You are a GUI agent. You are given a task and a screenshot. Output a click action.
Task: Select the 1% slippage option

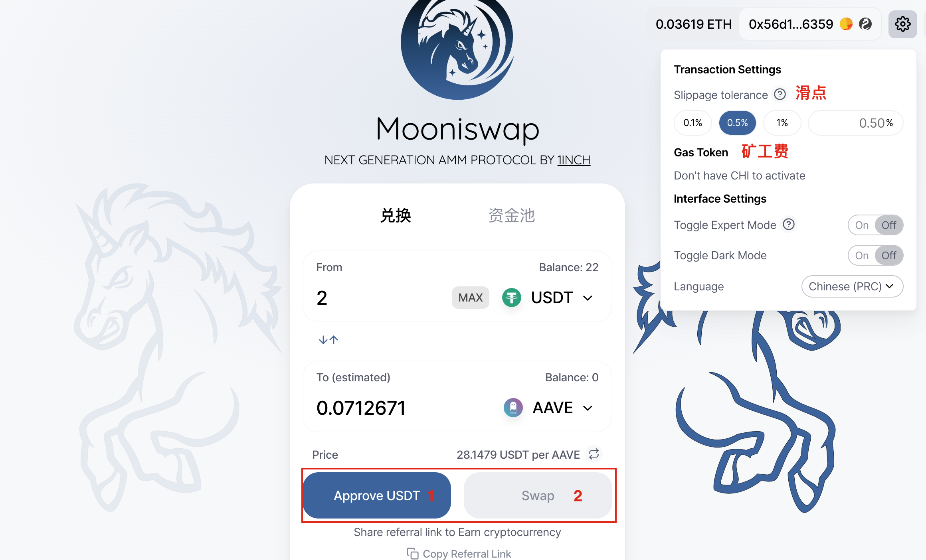tap(782, 123)
